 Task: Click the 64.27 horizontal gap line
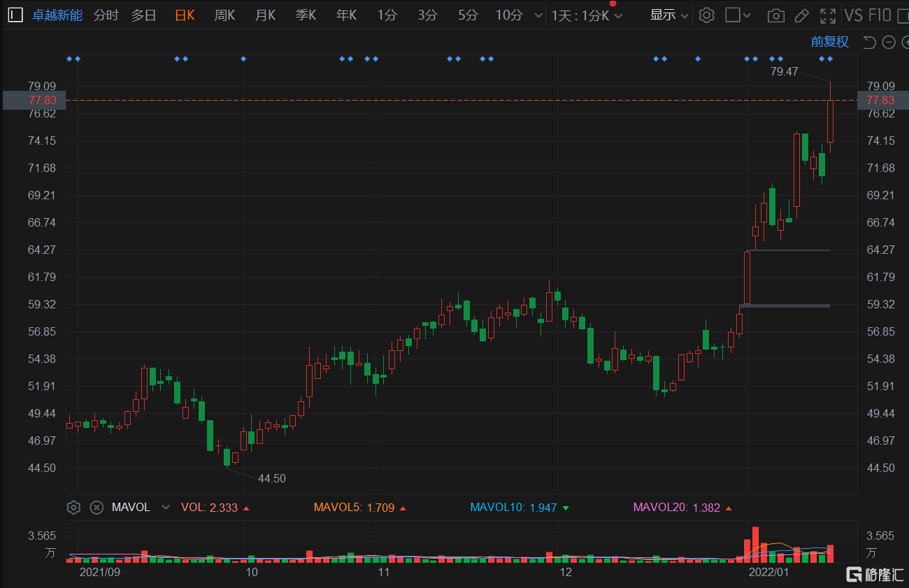point(787,250)
